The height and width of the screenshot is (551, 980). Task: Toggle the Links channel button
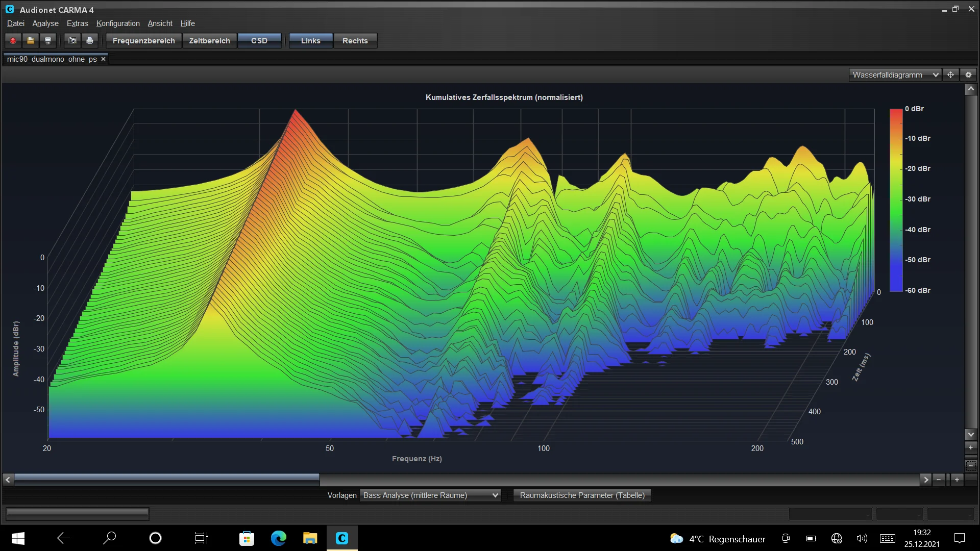coord(311,41)
